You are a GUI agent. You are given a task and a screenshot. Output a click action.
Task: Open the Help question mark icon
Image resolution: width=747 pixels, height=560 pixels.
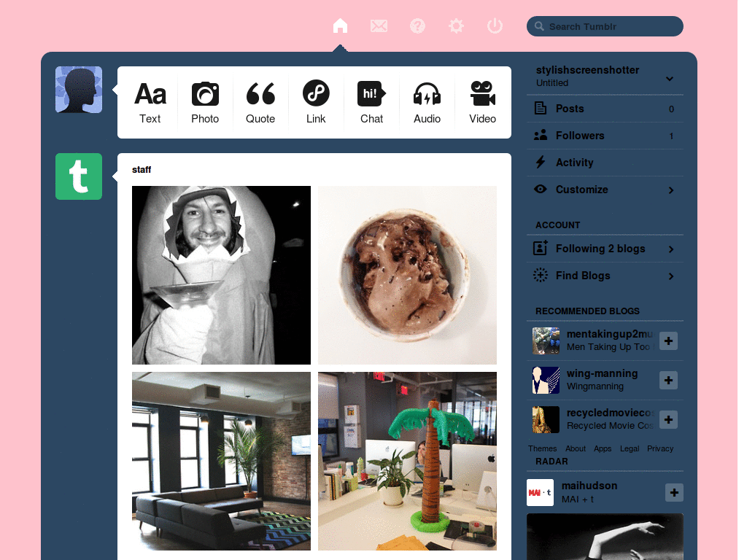coord(417,26)
